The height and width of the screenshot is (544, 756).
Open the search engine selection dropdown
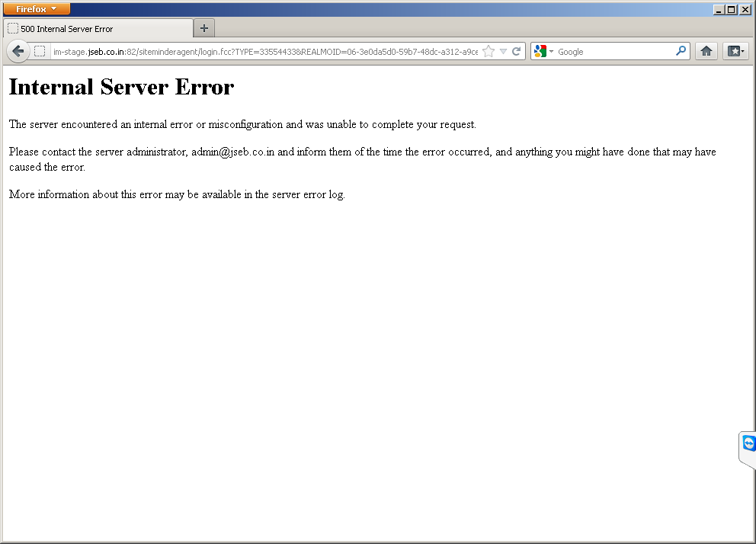[551, 51]
